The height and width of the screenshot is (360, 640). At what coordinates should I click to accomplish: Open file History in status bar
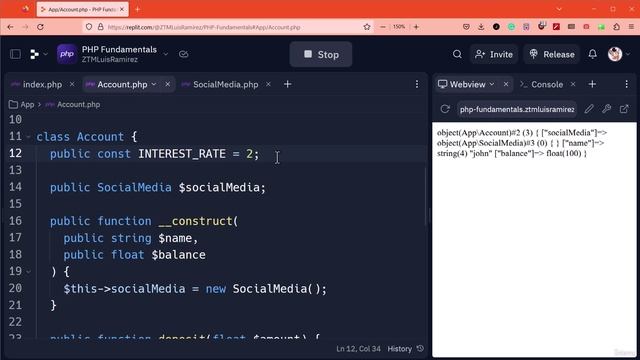tap(405, 349)
